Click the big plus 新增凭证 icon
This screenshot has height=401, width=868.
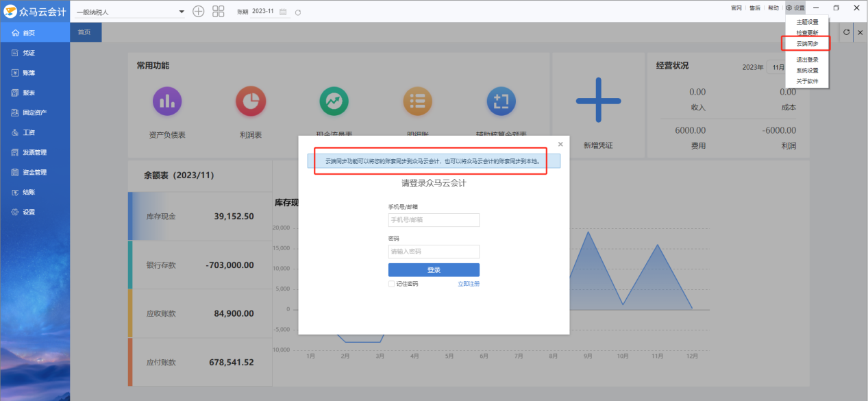coord(598,101)
